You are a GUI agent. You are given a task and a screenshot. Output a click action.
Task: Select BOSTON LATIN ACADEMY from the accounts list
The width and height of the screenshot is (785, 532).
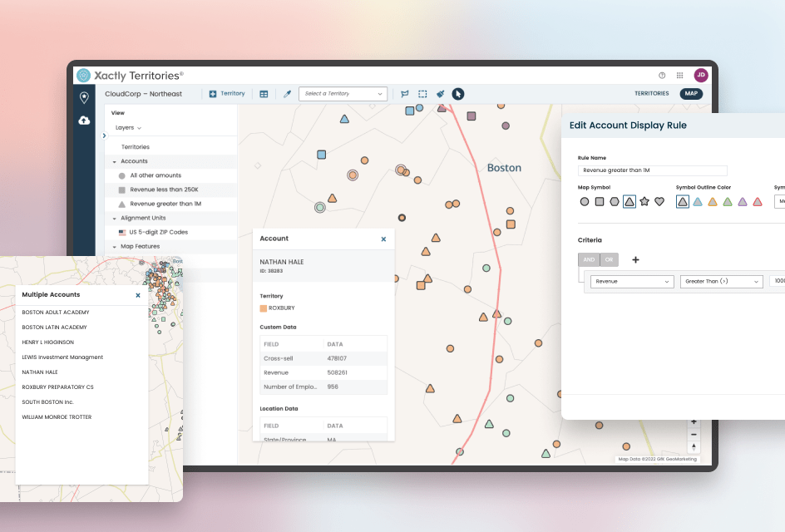(54, 328)
